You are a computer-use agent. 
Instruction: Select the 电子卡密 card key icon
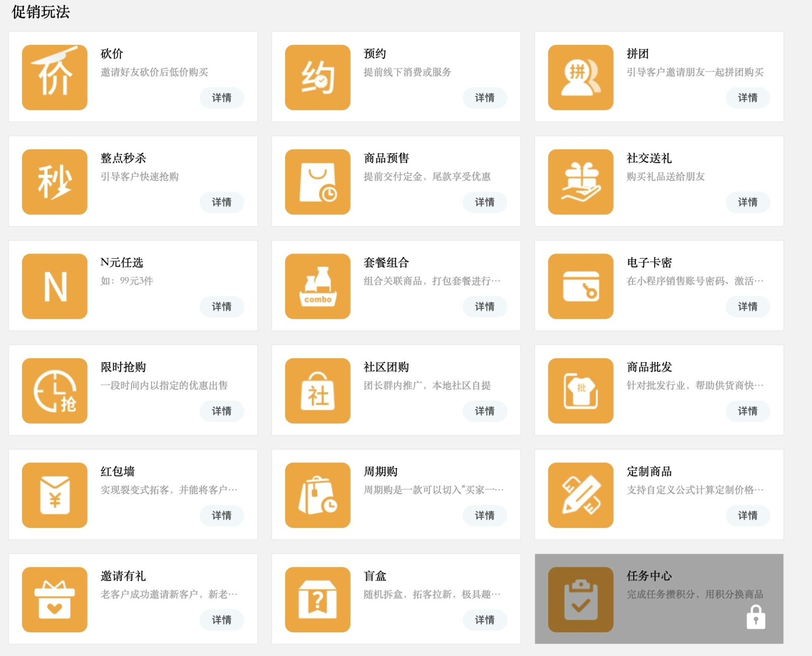581,286
